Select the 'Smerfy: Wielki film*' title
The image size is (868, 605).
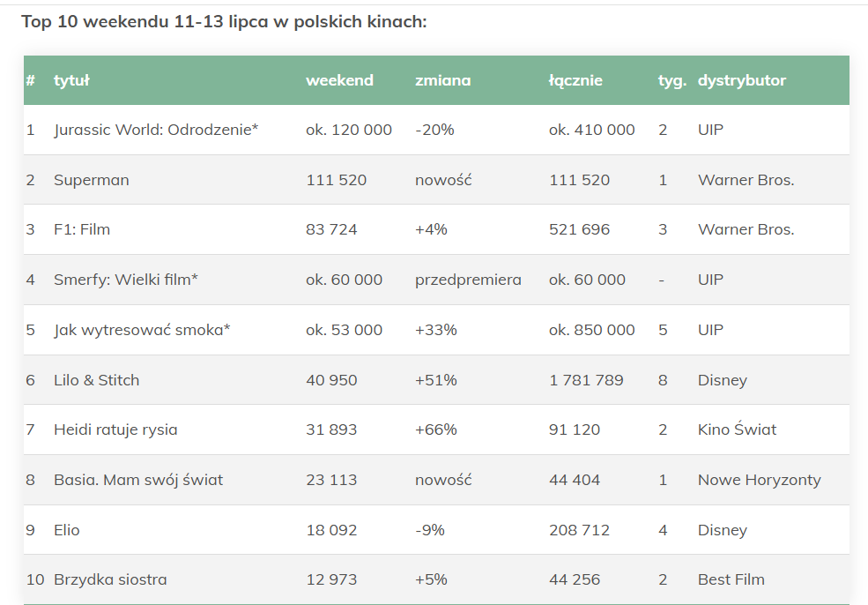pos(126,280)
